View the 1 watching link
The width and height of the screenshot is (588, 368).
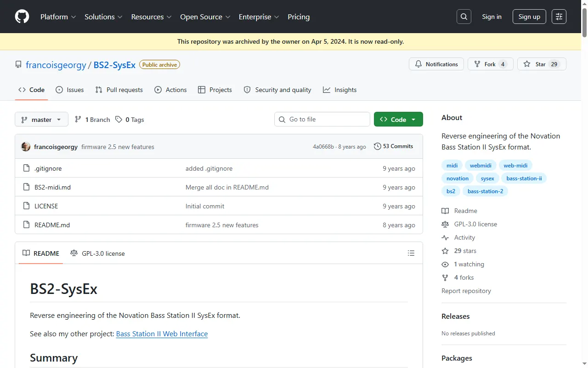coord(463,264)
